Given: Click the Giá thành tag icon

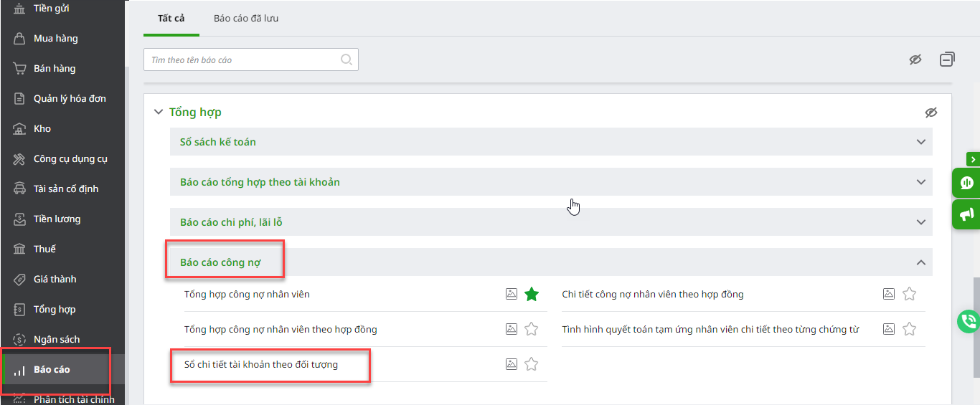Looking at the screenshot, I should click(x=19, y=280).
